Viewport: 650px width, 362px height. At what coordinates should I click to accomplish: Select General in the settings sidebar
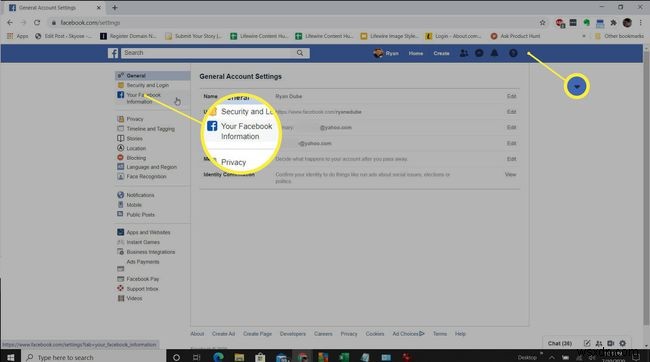(x=153, y=75)
